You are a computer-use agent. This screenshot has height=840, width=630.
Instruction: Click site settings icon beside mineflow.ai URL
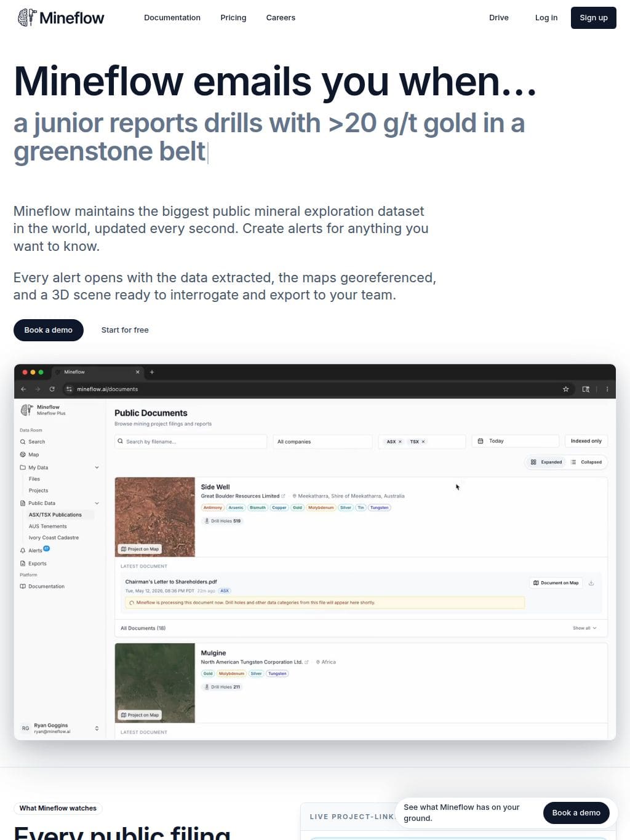click(x=69, y=389)
